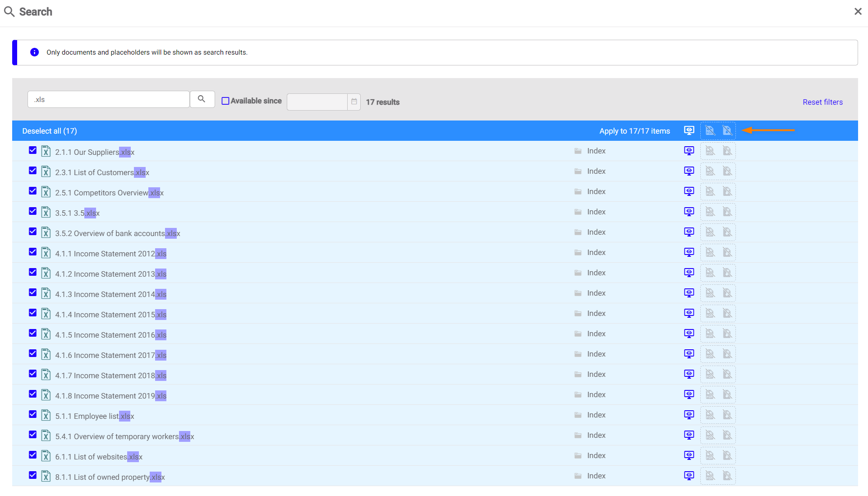Image resolution: width=868 pixels, height=496 pixels.
Task: Click the Excel icon of 5.1.1 Employee list
Action: 46,415
